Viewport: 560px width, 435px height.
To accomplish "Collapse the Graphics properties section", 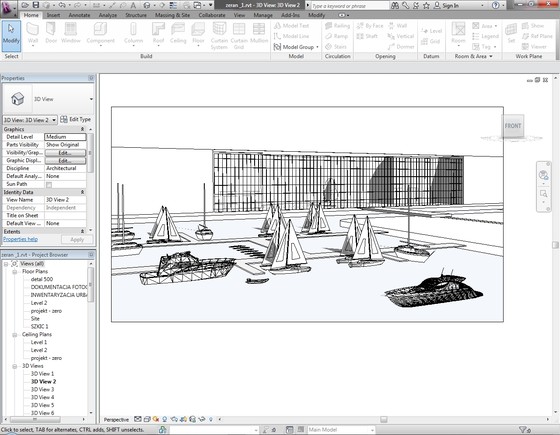I will [x=82, y=129].
